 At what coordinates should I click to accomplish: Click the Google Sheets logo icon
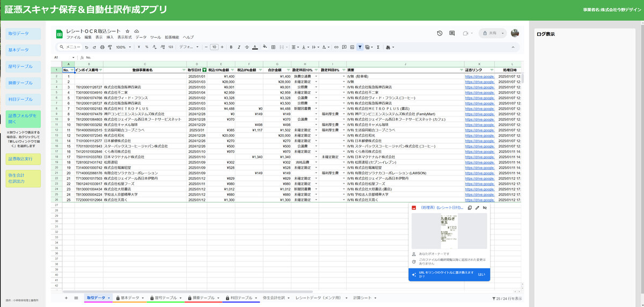60,34
